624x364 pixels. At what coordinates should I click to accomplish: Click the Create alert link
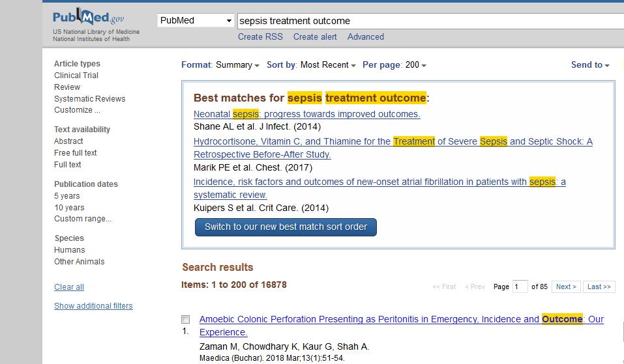click(315, 36)
